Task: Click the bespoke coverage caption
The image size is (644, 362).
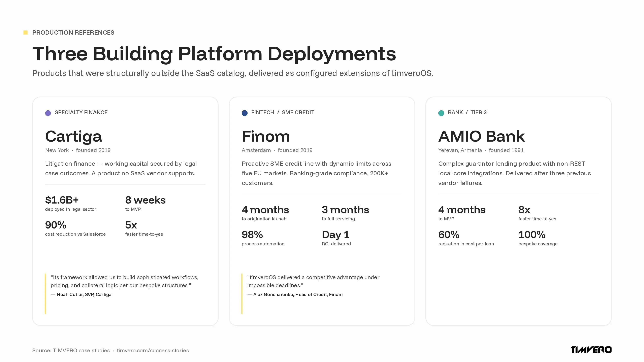Action: [x=538, y=244]
